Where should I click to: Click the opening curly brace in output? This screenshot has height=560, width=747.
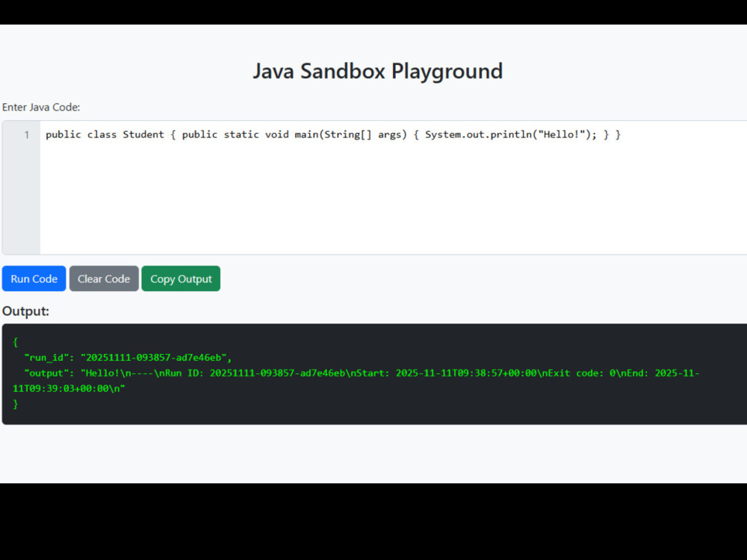[x=15, y=342]
